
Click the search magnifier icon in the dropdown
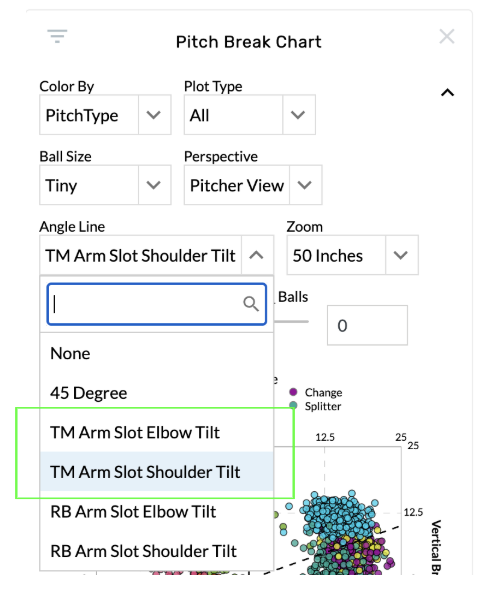click(251, 304)
